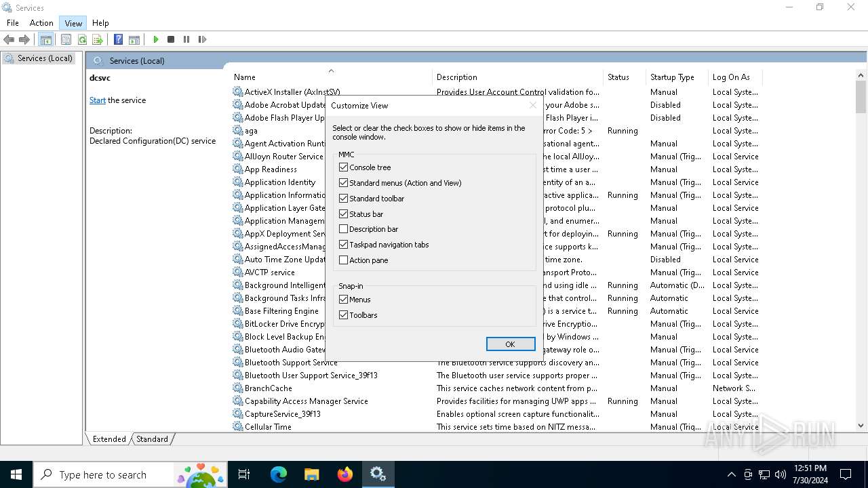Show hidden tray icons chevron
868x488 pixels.
coord(731,474)
